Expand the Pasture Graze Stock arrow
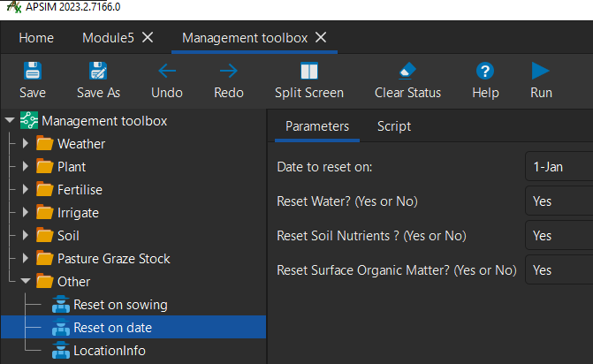Screen dimensions: 593x364 point(26,259)
